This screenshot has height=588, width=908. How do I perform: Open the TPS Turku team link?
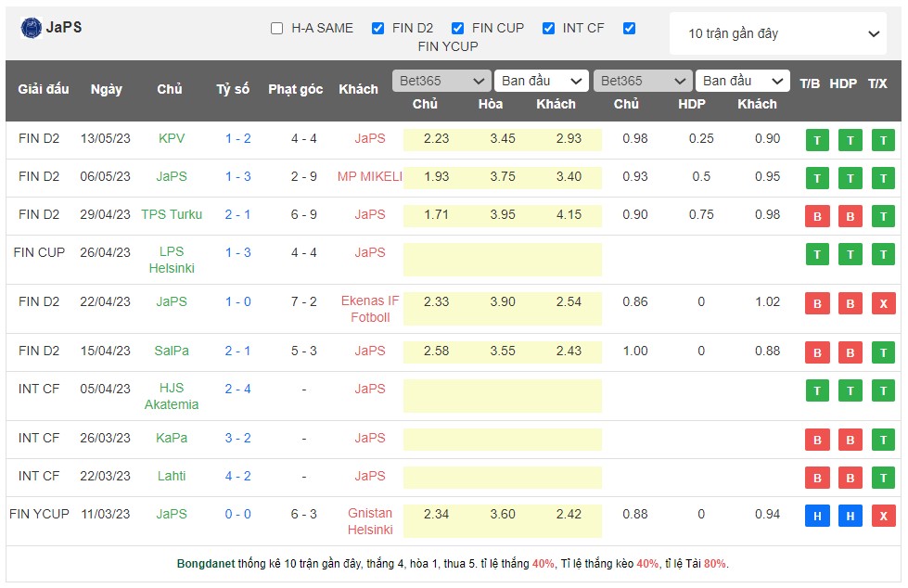coord(172,214)
